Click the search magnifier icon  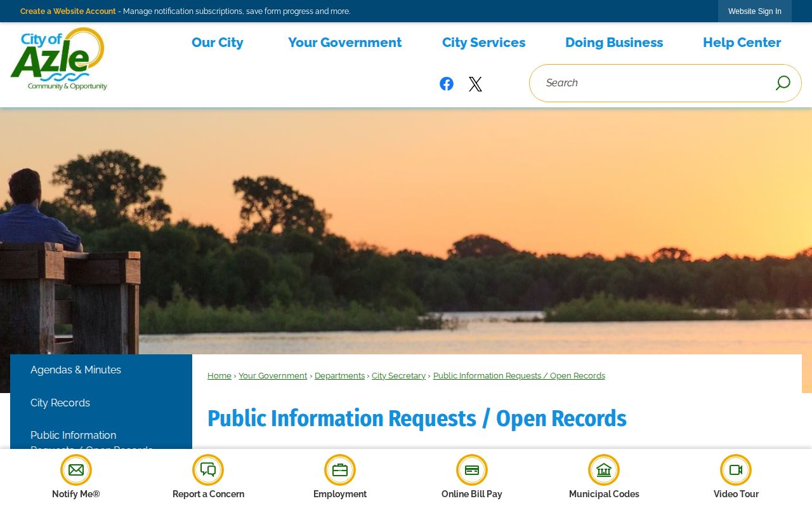click(783, 83)
